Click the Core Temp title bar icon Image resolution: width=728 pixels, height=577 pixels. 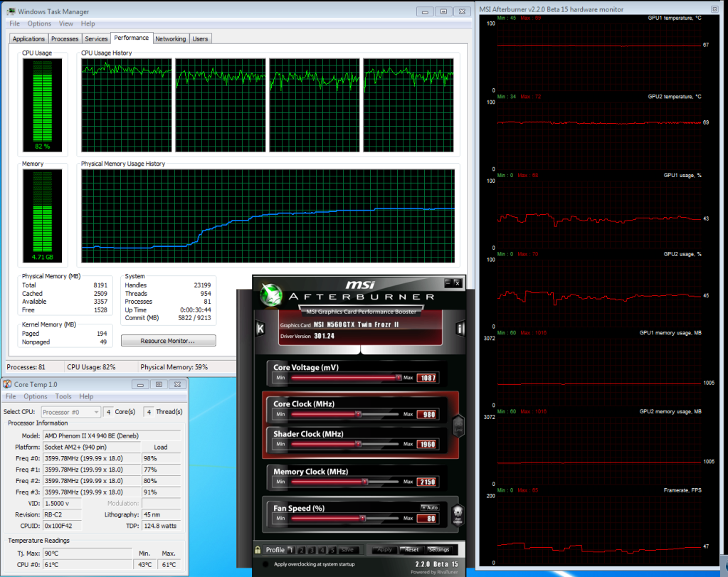pos(7,384)
